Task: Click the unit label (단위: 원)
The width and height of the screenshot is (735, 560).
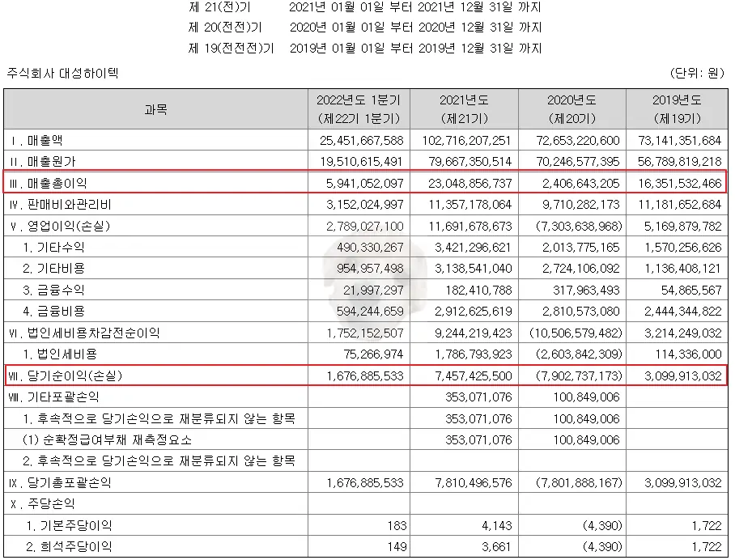Action: (x=697, y=73)
